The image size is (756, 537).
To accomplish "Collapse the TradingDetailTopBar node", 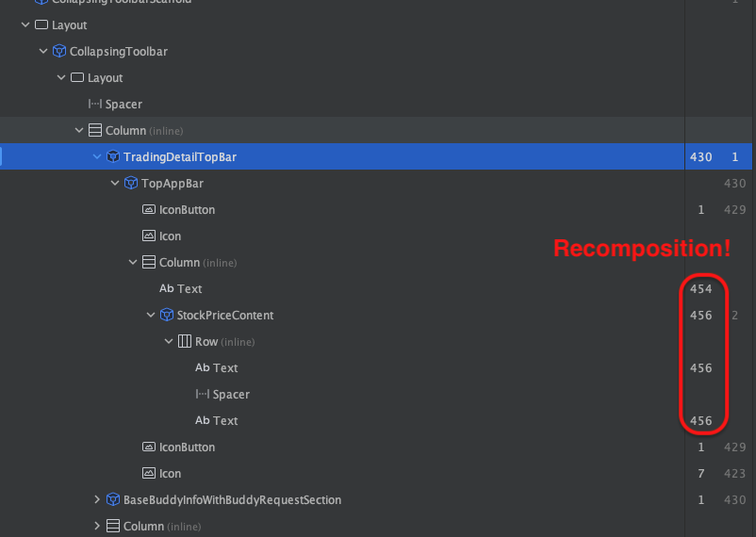I will click(x=97, y=156).
